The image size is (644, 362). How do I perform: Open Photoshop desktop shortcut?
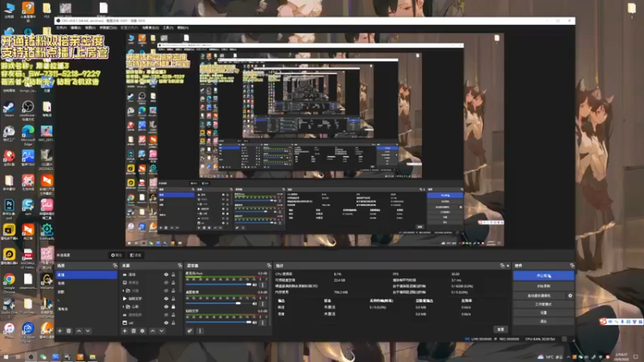click(9, 208)
